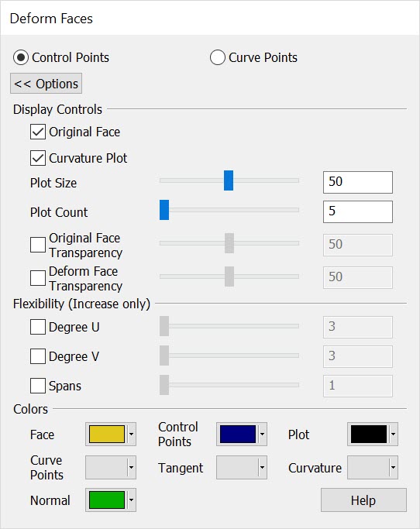Click the Display Controls section label
This screenshot has width=420, height=529.
pos(58,109)
